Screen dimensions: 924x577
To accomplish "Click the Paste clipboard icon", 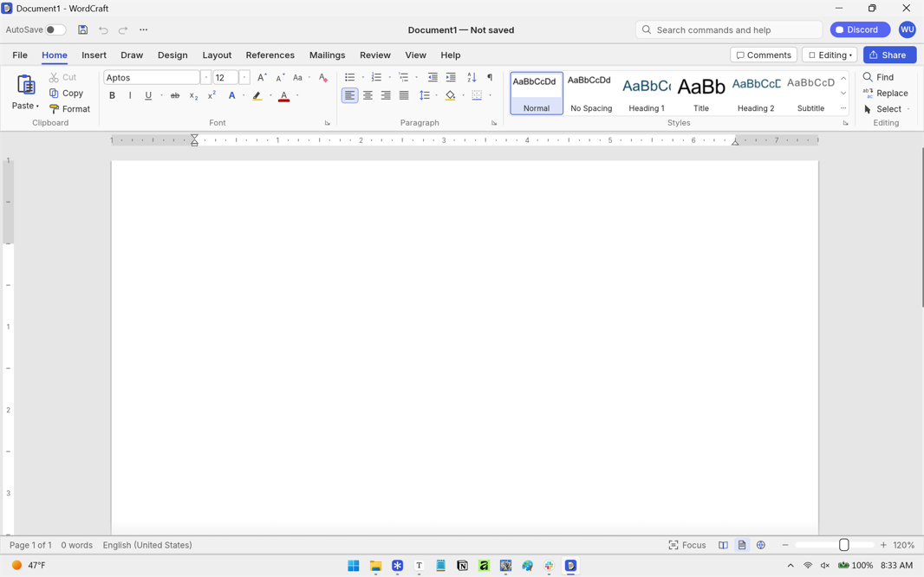I will [25, 86].
